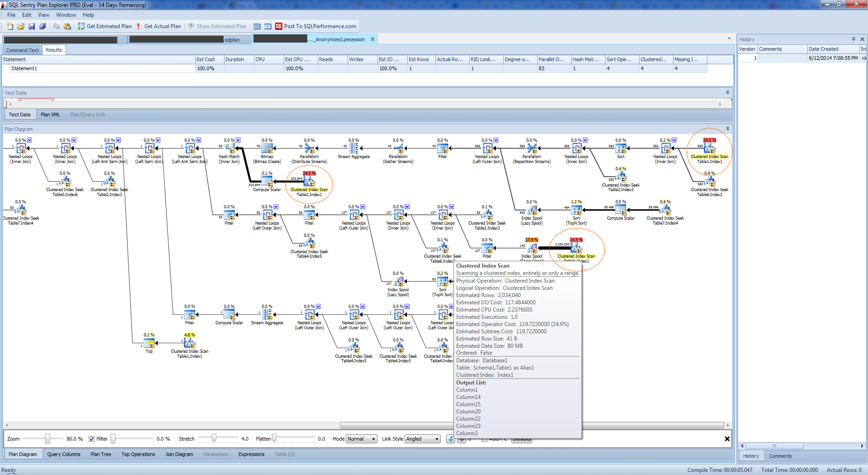
Task: Click Get Actual Plan in the toolbar
Action: pos(158,26)
